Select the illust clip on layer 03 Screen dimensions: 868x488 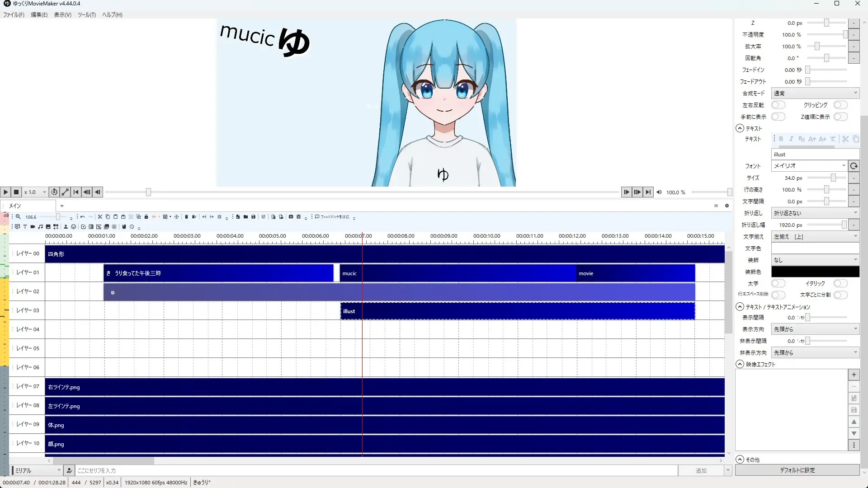[517, 311]
